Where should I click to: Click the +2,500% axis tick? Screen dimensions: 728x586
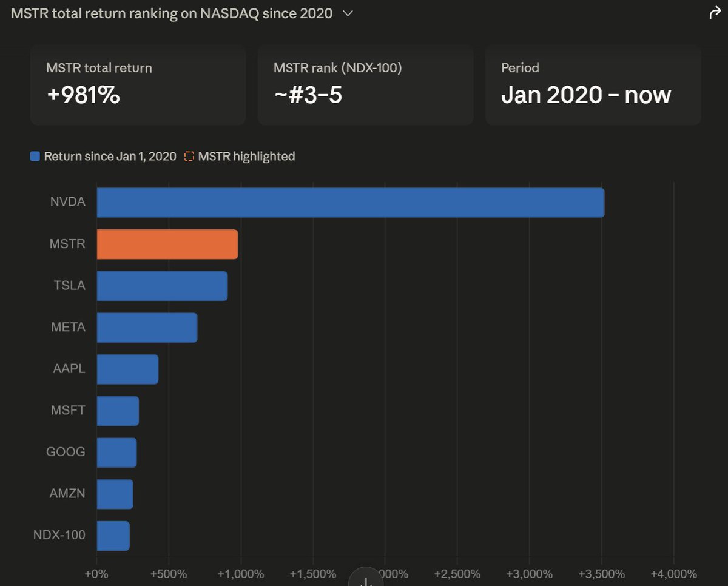tap(457, 574)
